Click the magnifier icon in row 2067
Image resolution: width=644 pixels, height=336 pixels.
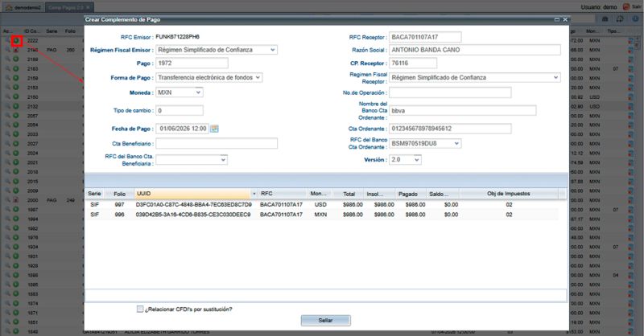tap(7, 116)
